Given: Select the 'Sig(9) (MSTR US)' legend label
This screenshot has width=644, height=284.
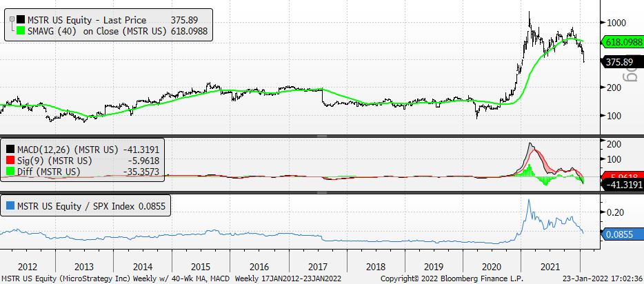Looking at the screenshot, I should tap(54, 161).
